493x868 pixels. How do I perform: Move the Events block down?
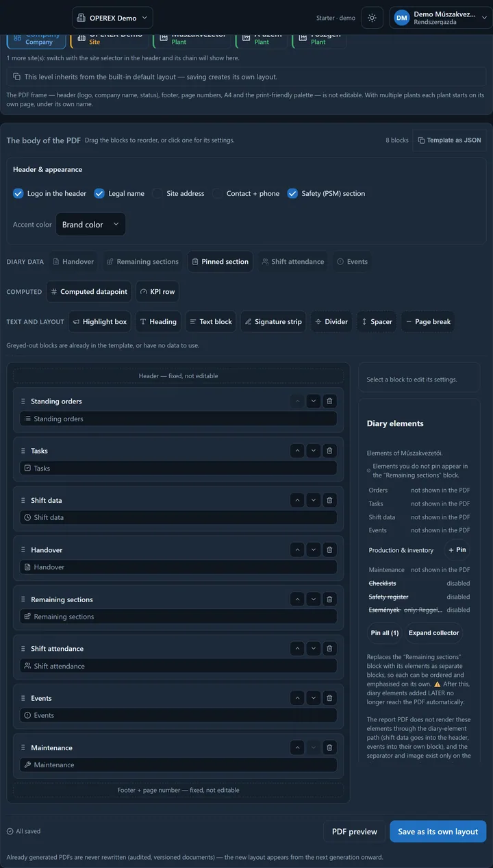point(313,698)
